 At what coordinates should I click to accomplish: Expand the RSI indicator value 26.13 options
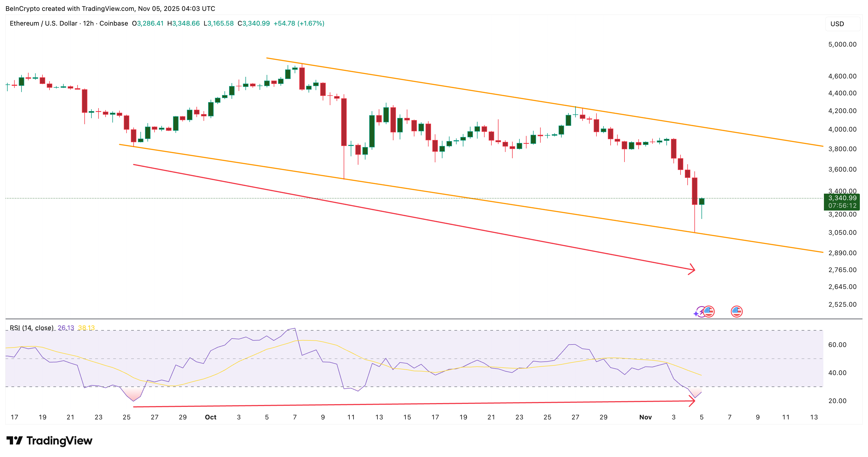pos(66,327)
